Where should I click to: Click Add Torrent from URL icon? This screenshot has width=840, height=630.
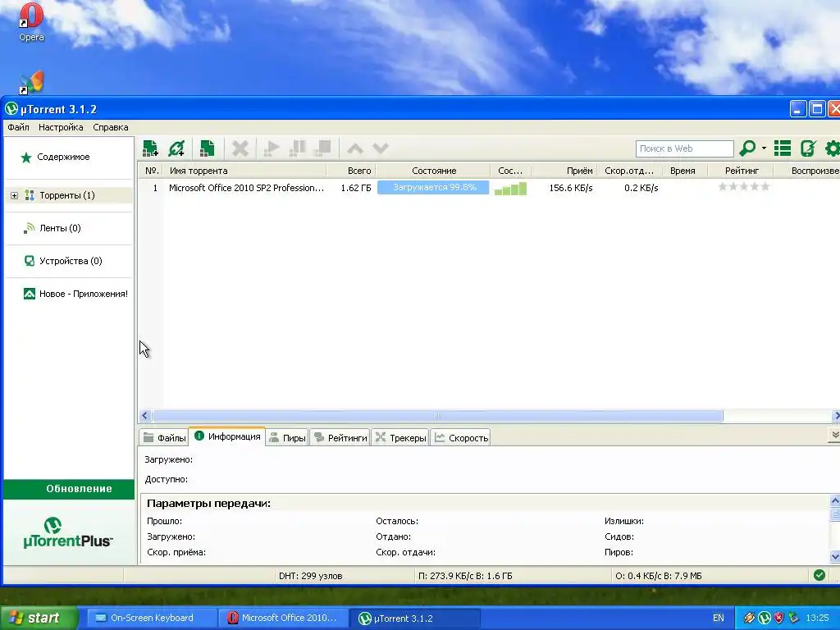point(176,148)
